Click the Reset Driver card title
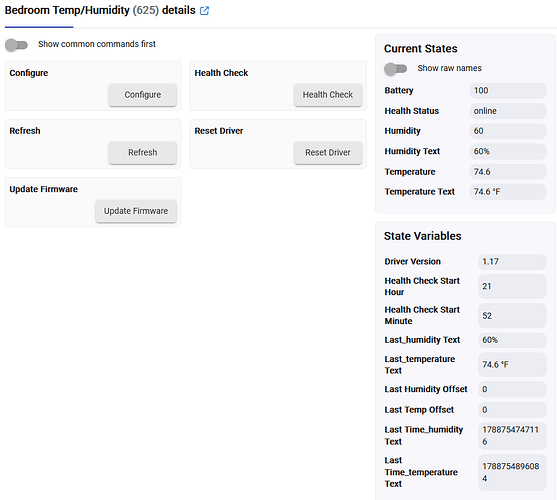Screen dimensions: 557x500 tap(219, 131)
